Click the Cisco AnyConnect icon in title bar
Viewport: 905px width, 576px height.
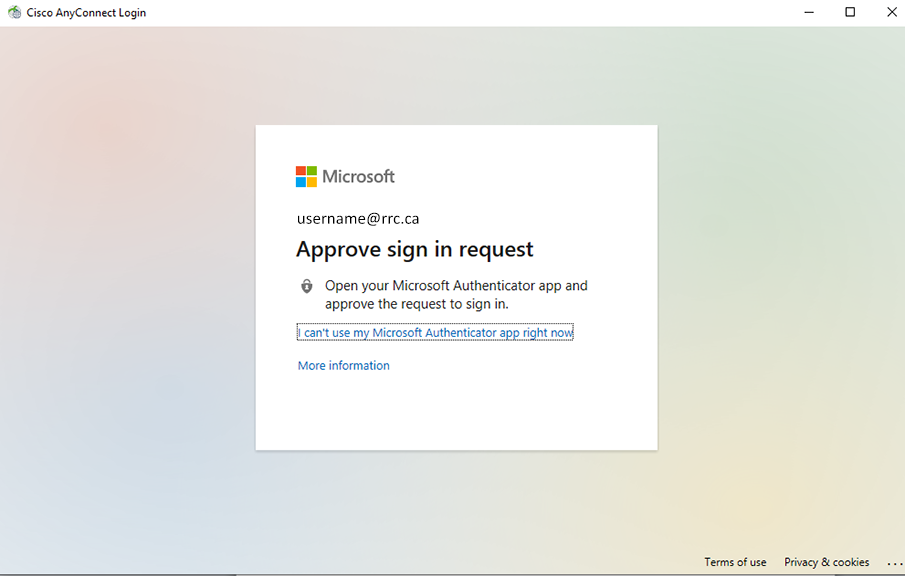pos(15,13)
